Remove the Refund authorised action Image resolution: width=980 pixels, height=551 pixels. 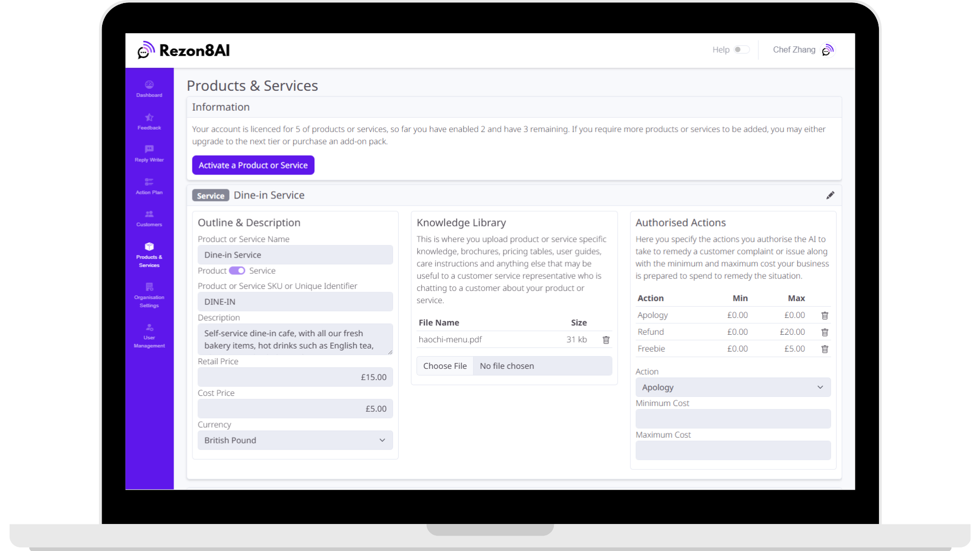pos(825,332)
